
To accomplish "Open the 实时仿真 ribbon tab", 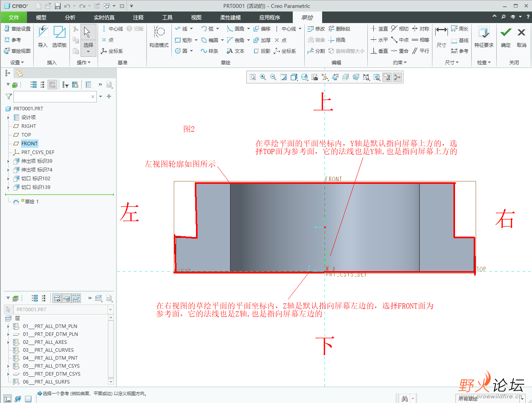I will (104, 17).
